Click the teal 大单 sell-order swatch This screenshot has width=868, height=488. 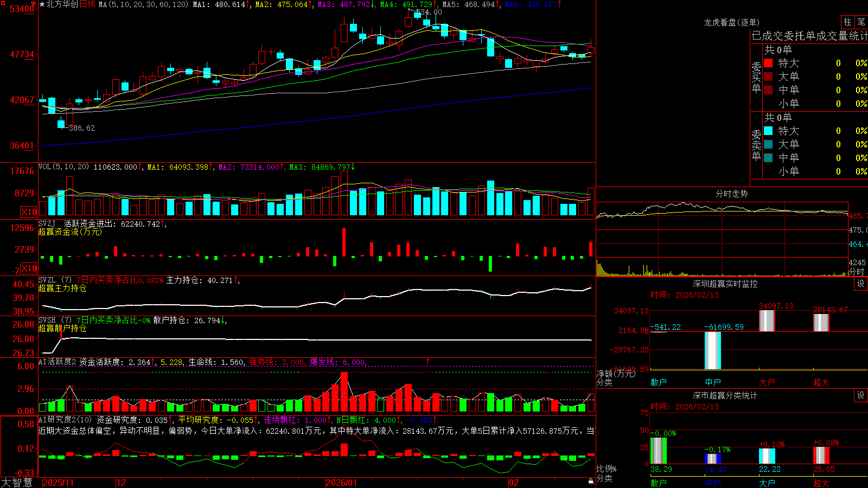point(768,144)
